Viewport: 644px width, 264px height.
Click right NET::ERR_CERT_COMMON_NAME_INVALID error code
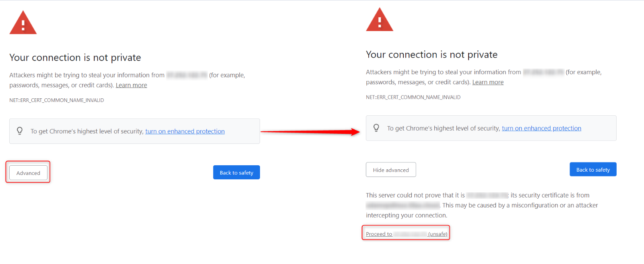click(413, 97)
